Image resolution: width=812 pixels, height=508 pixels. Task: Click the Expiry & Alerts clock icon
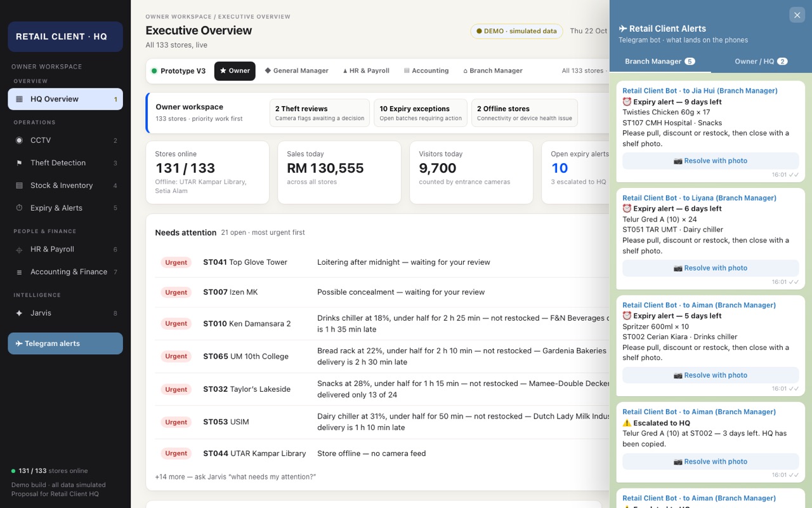(19, 208)
